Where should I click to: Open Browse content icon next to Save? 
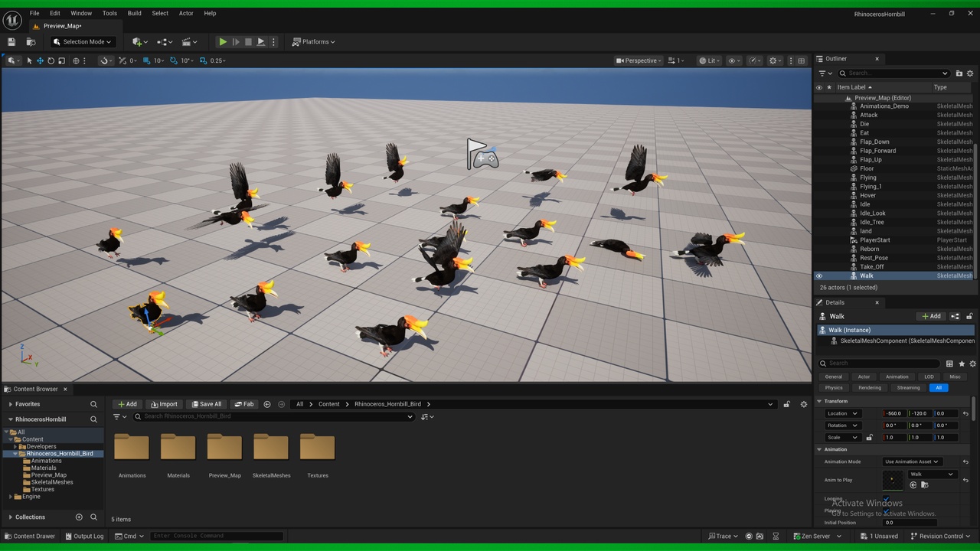(x=31, y=42)
